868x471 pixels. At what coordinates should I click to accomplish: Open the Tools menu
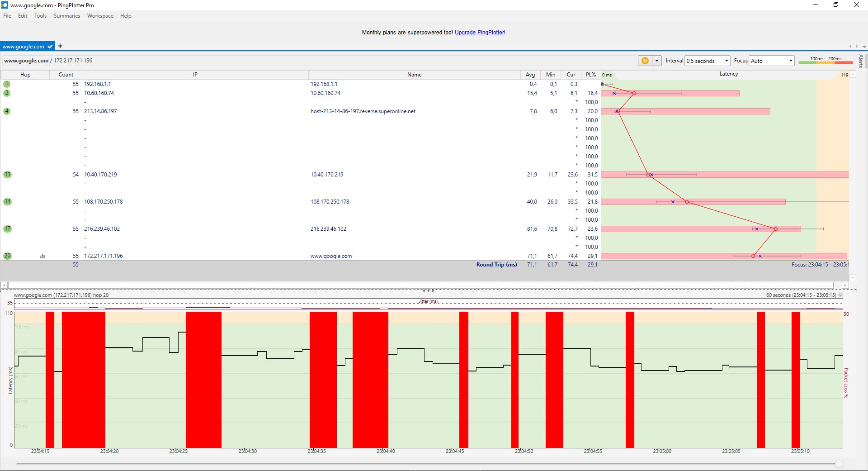click(40, 16)
